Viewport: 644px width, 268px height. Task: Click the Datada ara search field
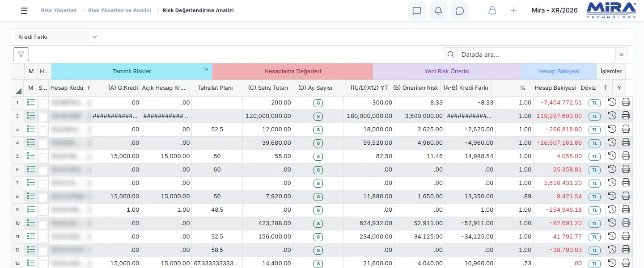click(x=537, y=54)
